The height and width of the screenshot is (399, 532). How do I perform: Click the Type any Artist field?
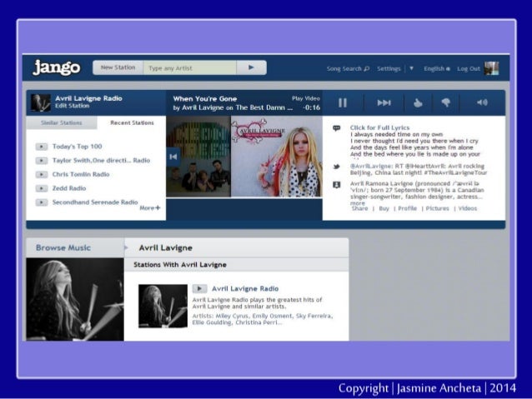tap(189, 67)
